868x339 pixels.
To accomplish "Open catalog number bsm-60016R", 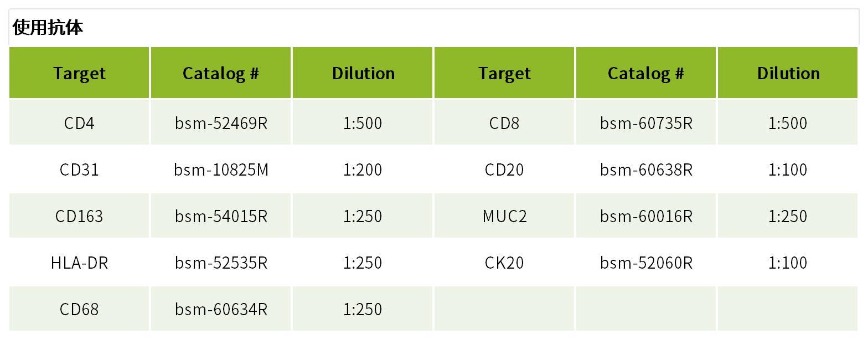I will point(646,216).
